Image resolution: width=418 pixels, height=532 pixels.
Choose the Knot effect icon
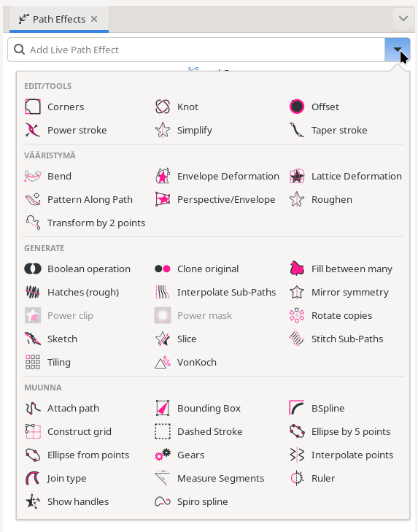[x=163, y=107]
